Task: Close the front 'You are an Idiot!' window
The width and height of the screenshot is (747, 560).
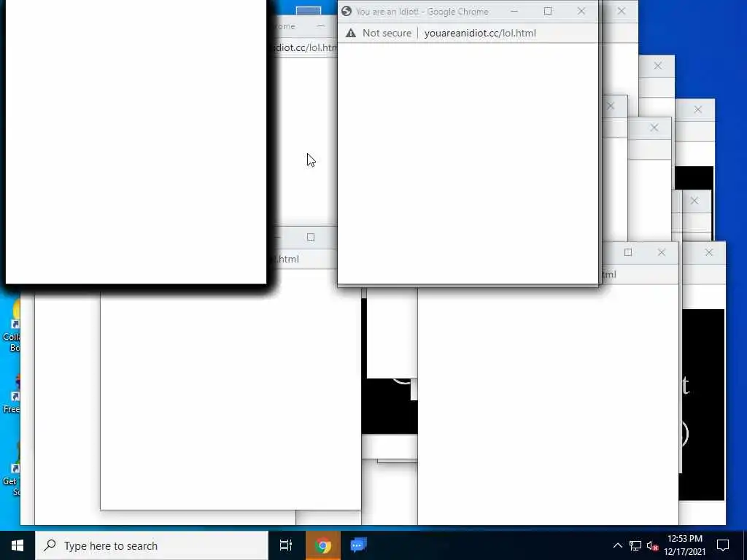Action: pyautogui.click(x=581, y=11)
